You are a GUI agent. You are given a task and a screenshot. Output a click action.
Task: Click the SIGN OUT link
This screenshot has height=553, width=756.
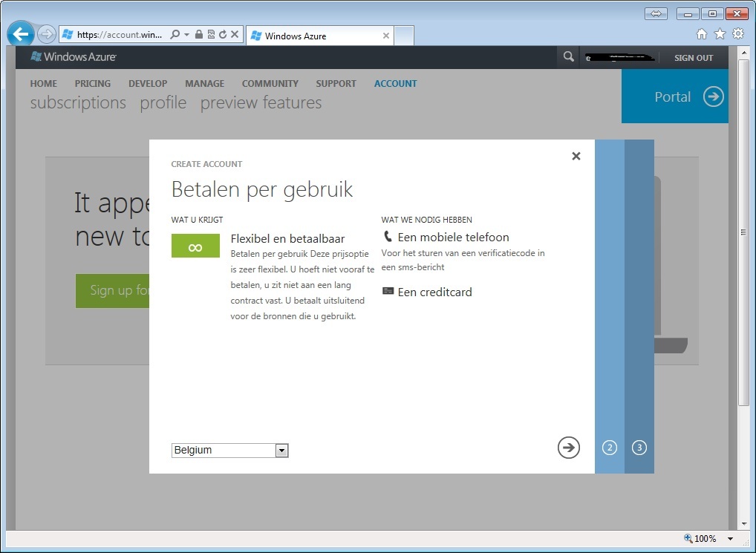(x=693, y=58)
